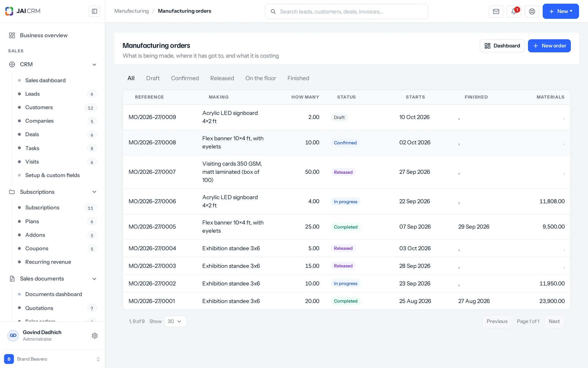
Task: Open the Dashboard button
Action: pyautogui.click(x=502, y=46)
